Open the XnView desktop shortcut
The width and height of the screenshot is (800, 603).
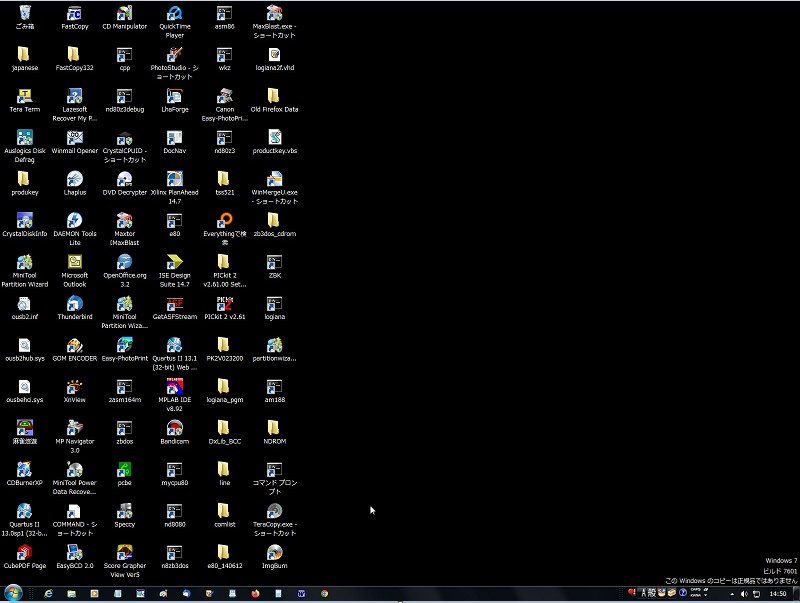(x=74, y=387)
